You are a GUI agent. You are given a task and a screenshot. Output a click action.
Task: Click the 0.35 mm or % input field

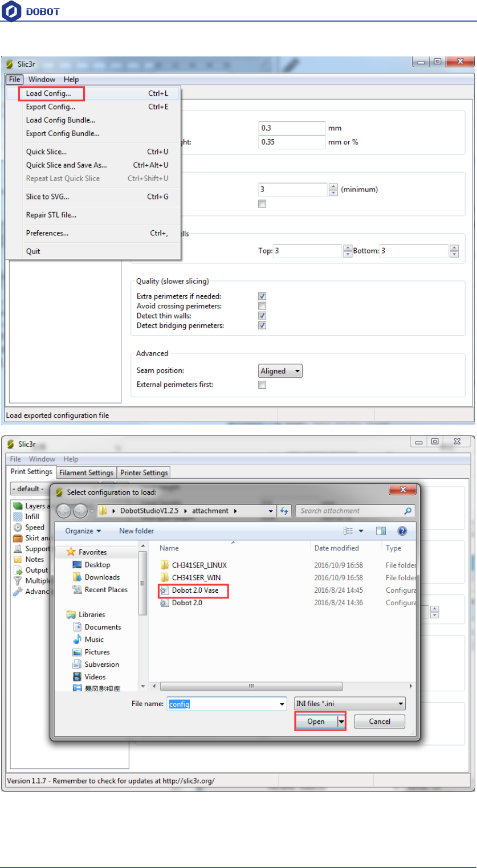pos(292,142)
